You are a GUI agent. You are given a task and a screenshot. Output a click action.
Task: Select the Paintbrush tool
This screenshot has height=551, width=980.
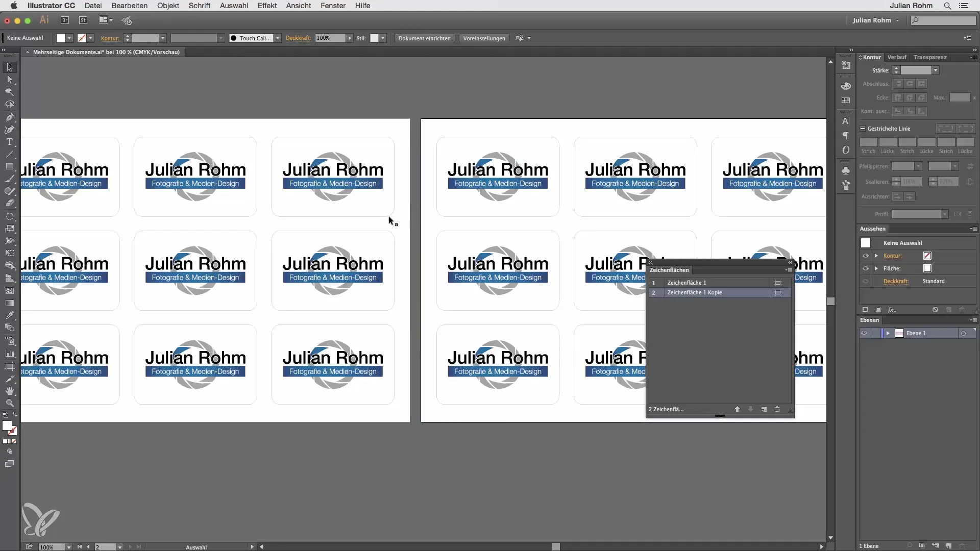coord(9,179)
